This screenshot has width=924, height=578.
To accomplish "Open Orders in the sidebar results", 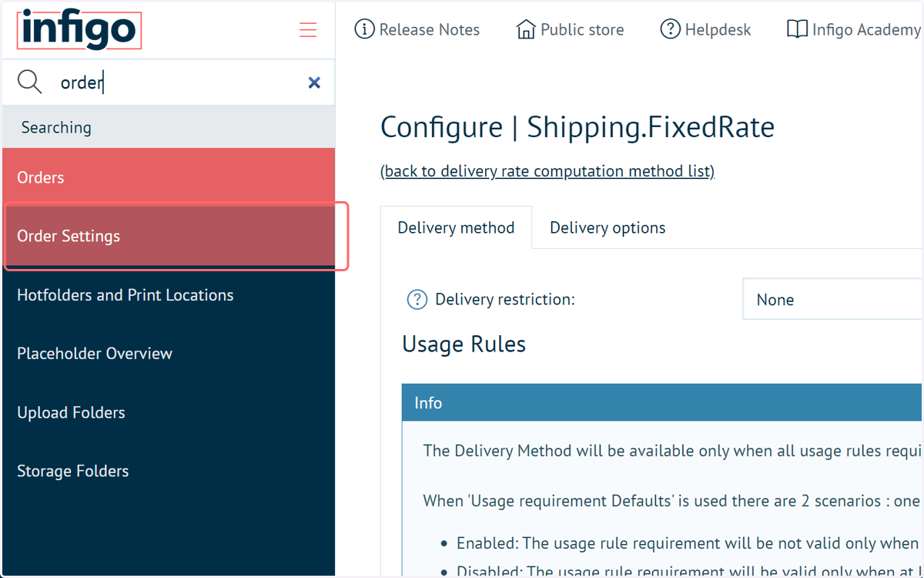I will coord(169,177).
